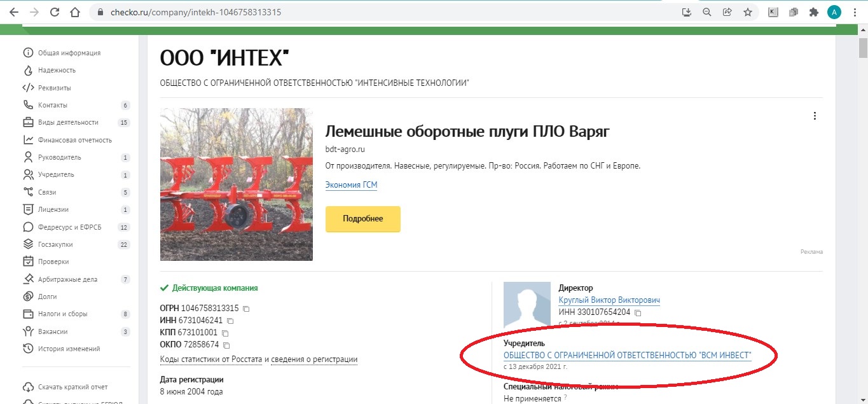This screenshot has width=868, height=404.
Task: Click the Руководитель person icon in the sidebar
Action: pyautogui.click(x=28, y=157)
